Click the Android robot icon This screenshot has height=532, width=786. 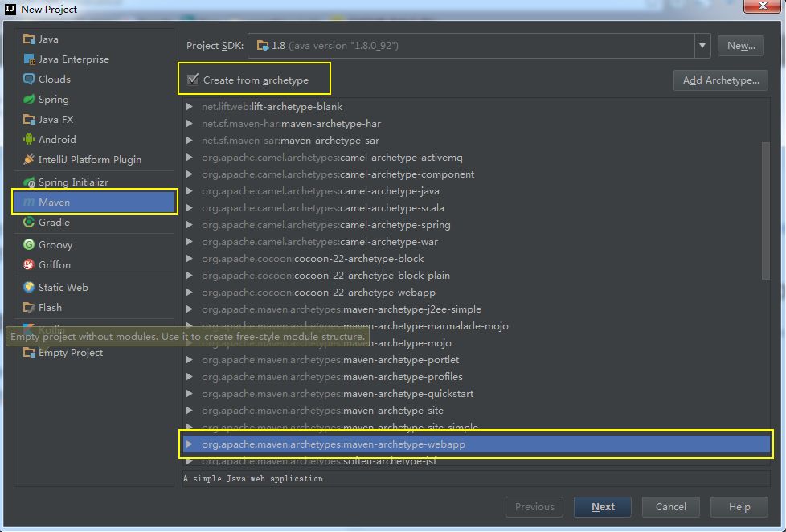pyautogui.click(x=29, y=139)
